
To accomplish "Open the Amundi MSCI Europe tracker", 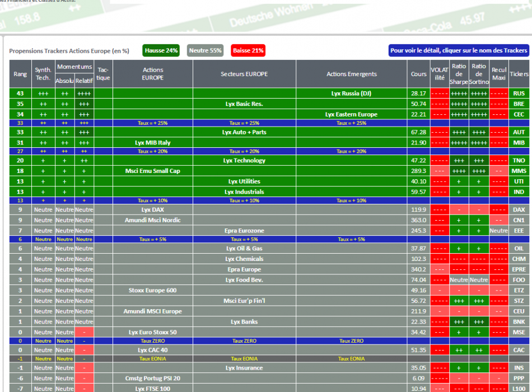I will pos(153,311).
